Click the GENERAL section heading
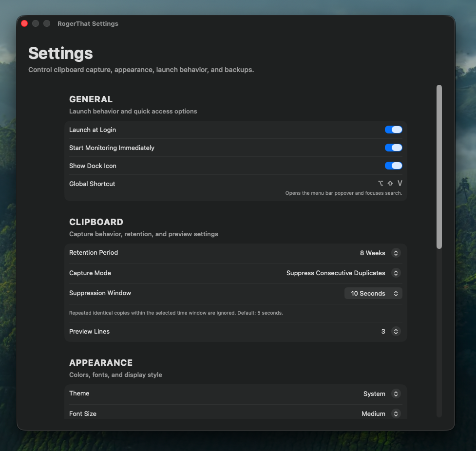 [91, 99]
